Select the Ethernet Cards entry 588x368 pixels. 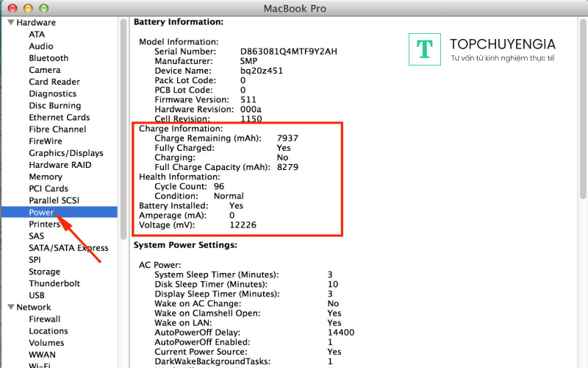[x=59, y=117]
